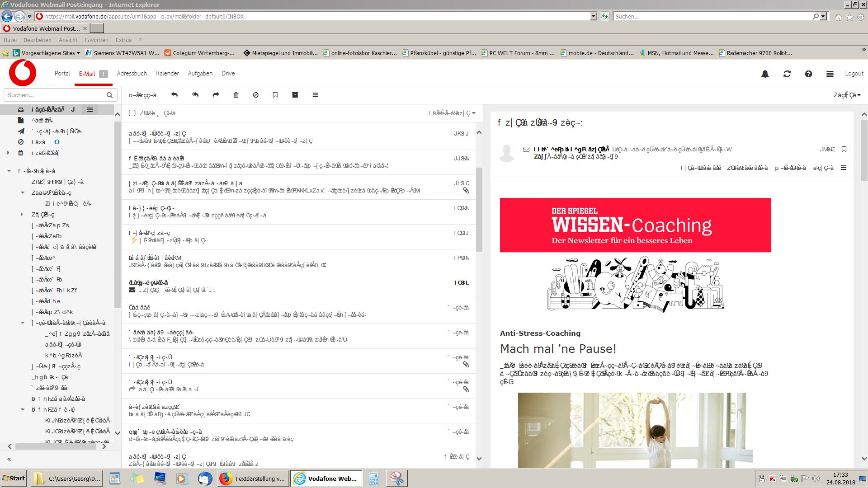Click the Vodafone logo
Image resolution: width=868 pixels, height=488 pixels.
pos(23,73)
